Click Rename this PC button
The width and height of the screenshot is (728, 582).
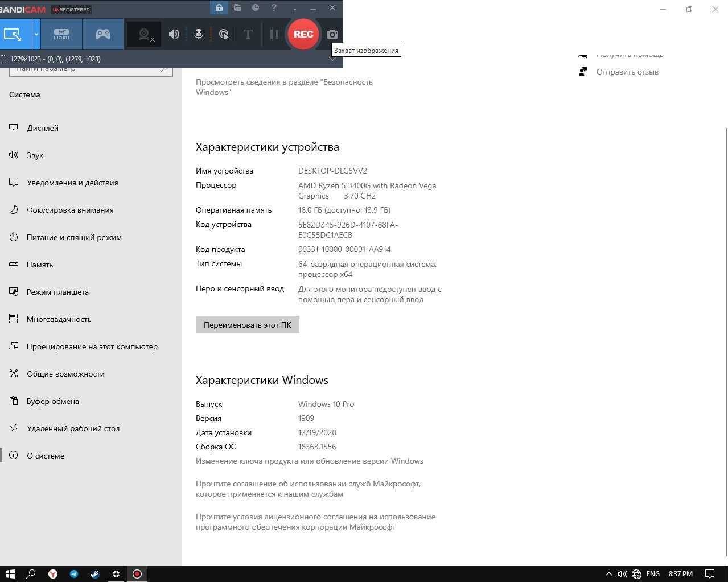pos(248,325)
